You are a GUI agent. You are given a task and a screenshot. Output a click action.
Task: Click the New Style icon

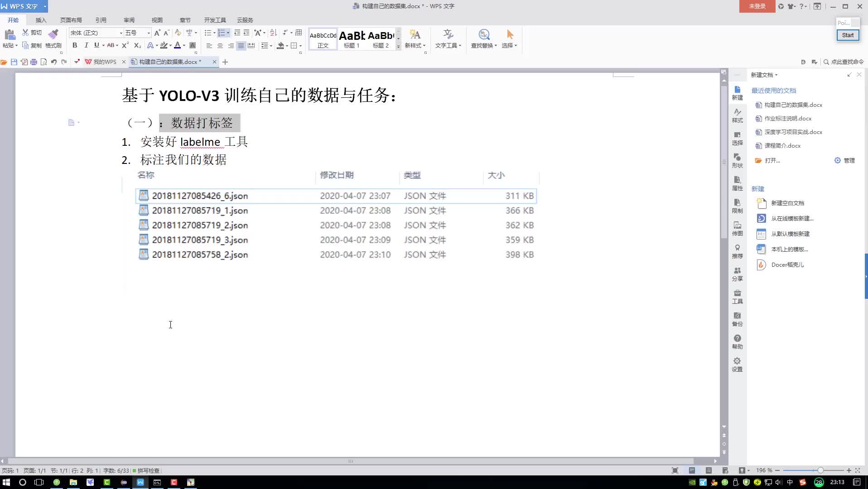point(415,35)
